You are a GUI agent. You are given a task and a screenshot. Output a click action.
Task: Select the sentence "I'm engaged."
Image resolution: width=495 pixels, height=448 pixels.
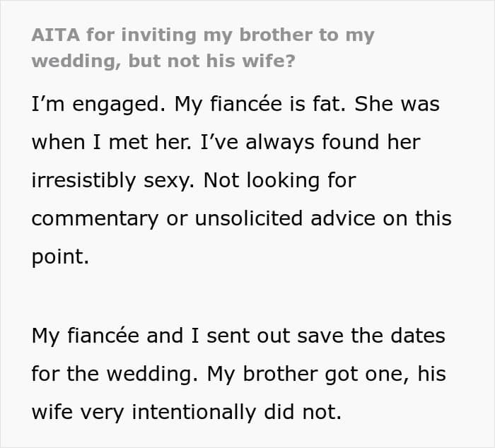pyautogui.click(x=98, y=105)
